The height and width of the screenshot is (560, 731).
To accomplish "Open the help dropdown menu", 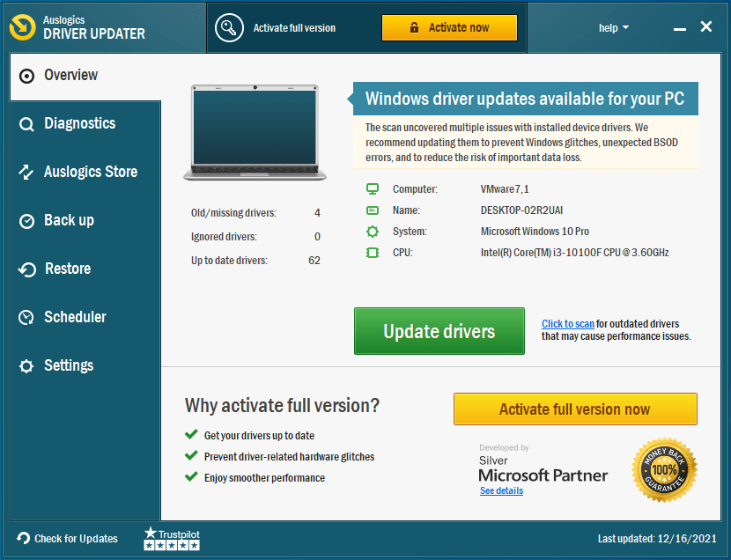I will (613, 27).
